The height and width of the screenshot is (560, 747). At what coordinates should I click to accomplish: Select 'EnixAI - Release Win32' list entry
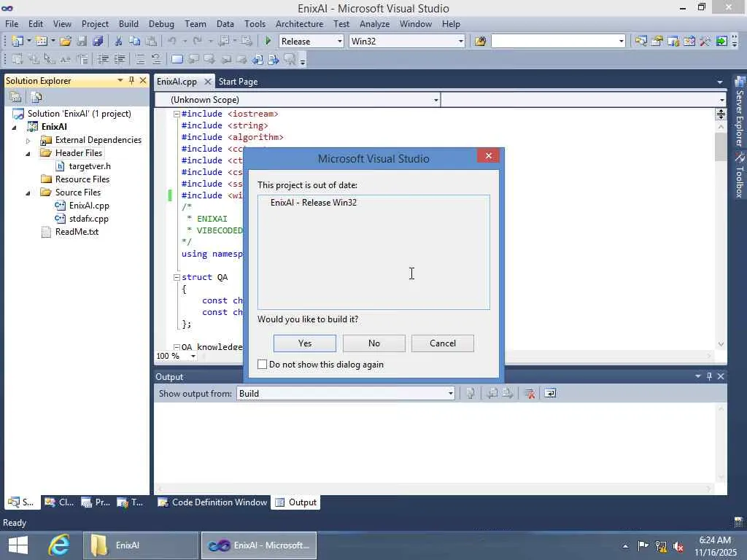tap(314, 203)
